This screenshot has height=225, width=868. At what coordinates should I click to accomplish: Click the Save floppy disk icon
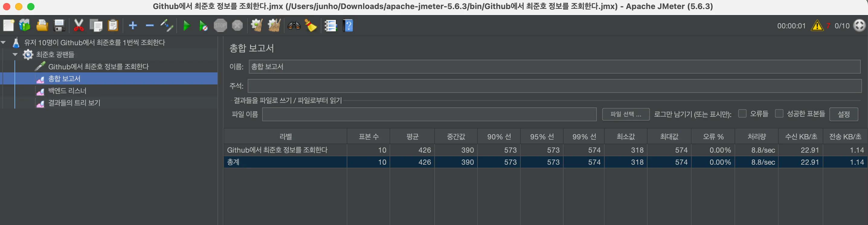(59, 26)
